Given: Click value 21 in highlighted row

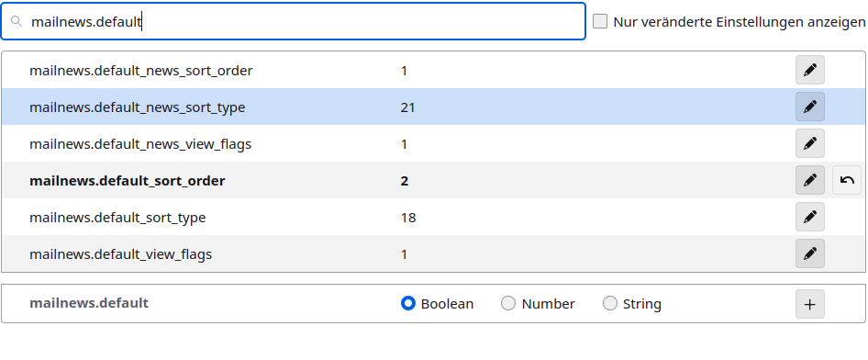Looking at the screenshot, I should point(407,107).
